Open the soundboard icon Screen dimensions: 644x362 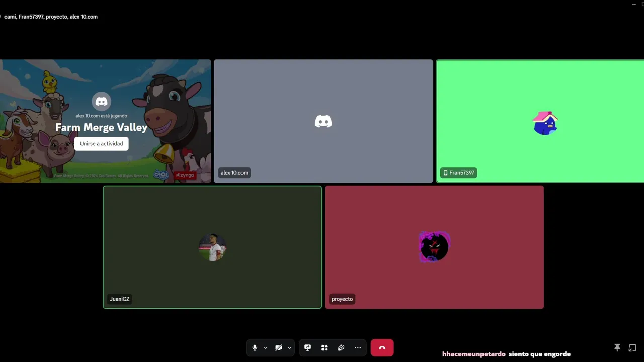(x=341, y=348)
